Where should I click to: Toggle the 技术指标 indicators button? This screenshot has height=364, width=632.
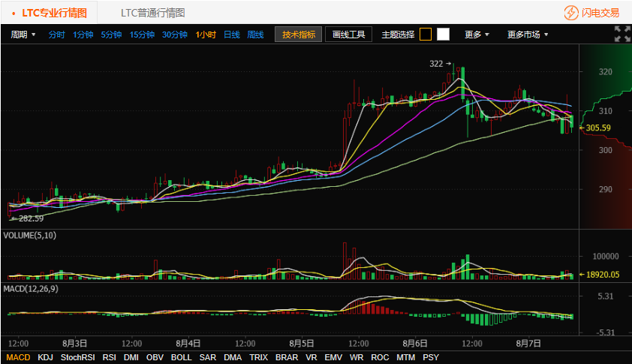pos(299,35)
